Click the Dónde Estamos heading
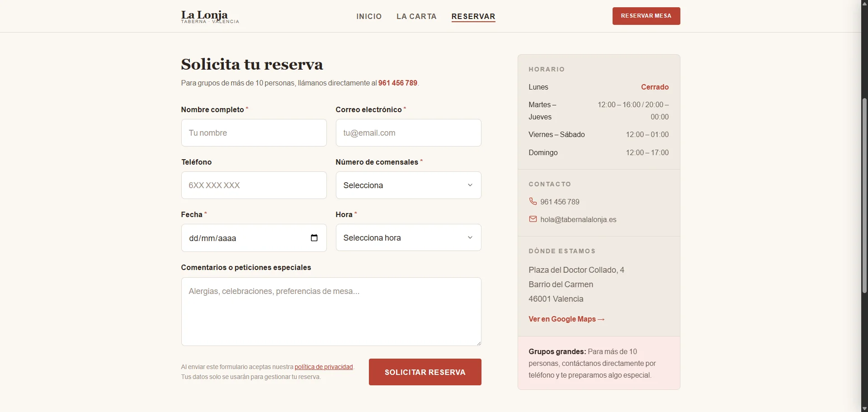Image resolution: width=868 pixels, height=412 pixels. pos(562,251)
